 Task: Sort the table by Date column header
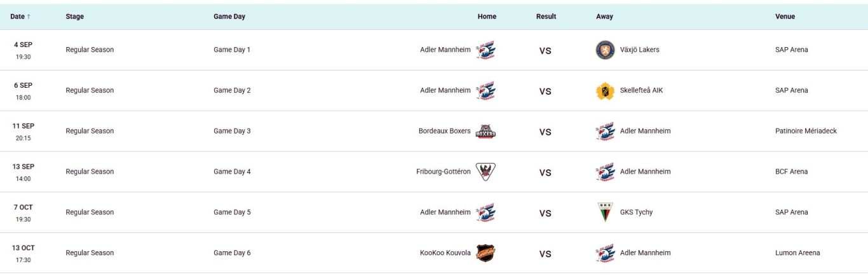[x=20, y=17]
